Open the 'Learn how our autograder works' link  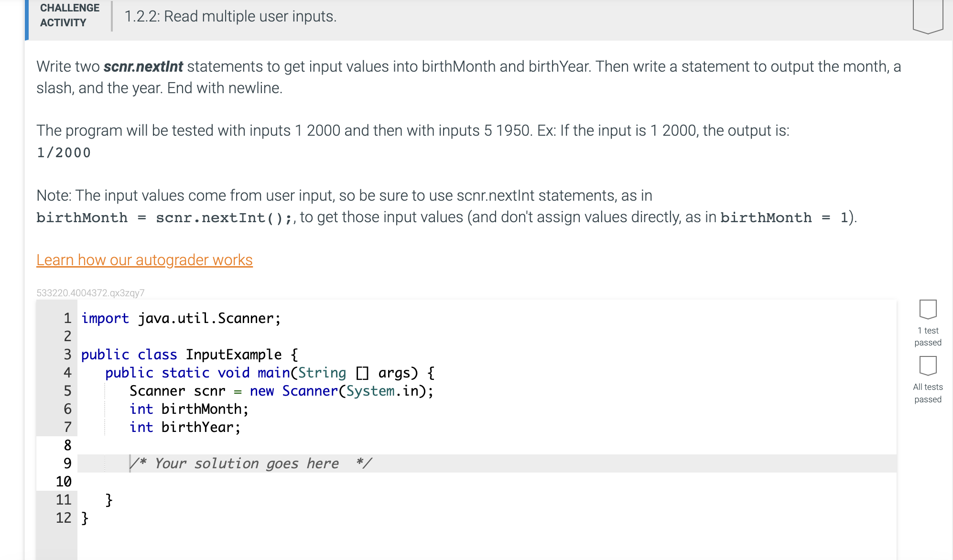point(144,259)
